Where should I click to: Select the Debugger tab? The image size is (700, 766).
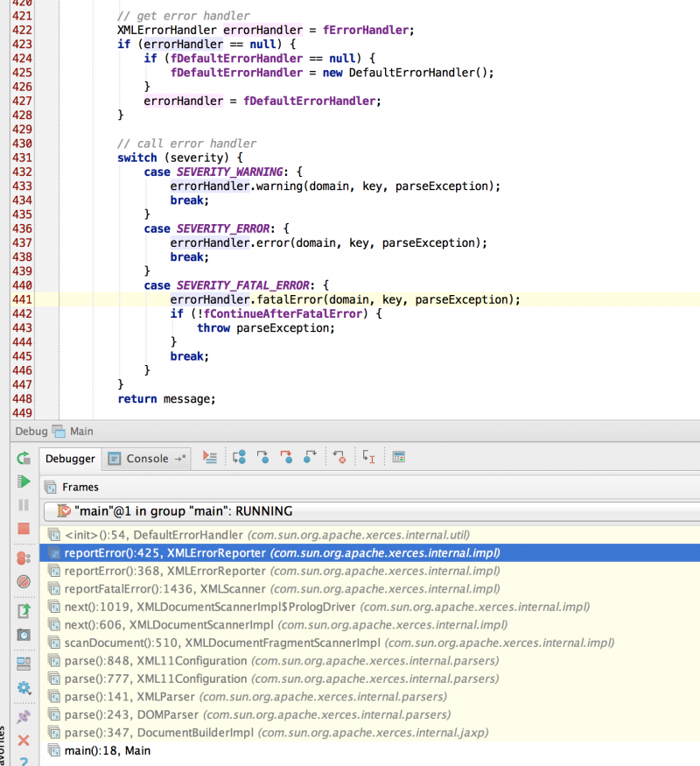[70, 458]
